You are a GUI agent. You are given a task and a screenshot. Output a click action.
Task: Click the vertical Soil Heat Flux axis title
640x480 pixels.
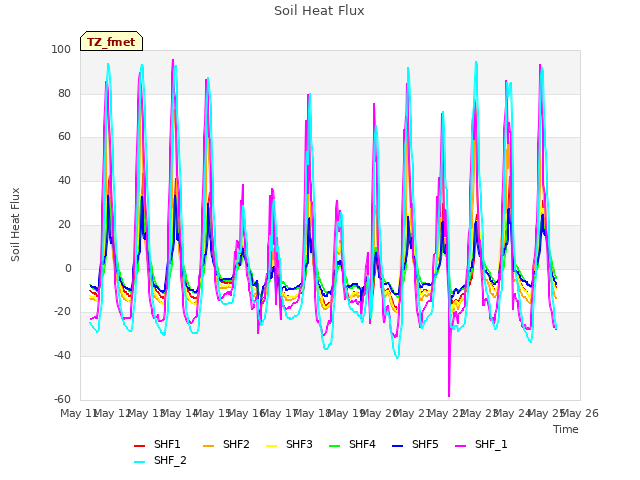[x=15, y=224]
